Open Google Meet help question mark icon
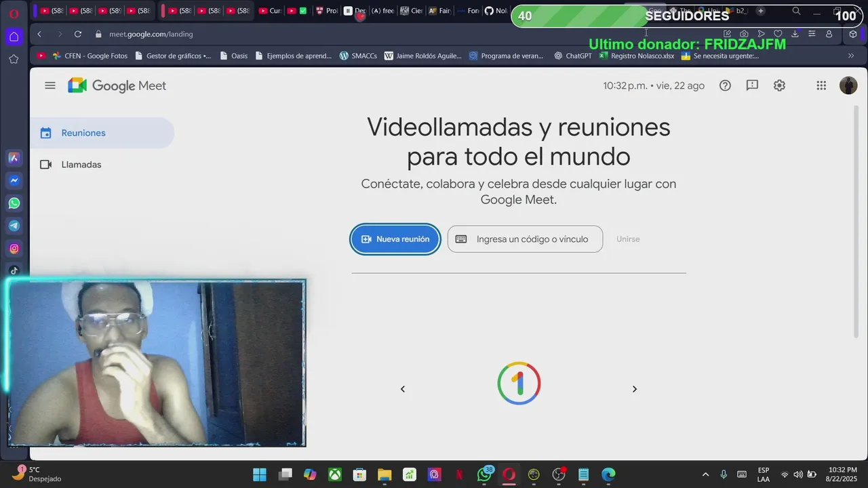Viewport: 868px width, 488px height. tap(725, 85)
